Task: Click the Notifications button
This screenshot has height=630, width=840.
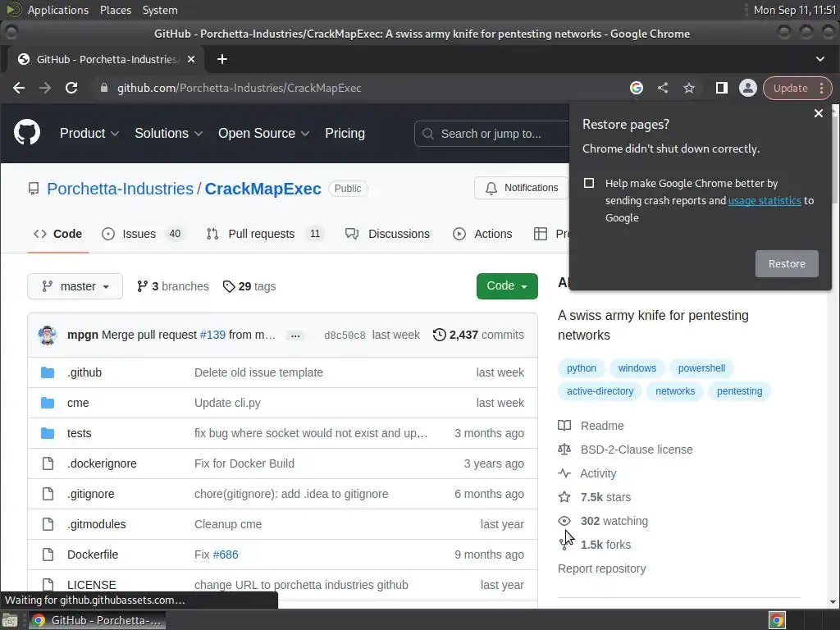Action: click(522, 188)
